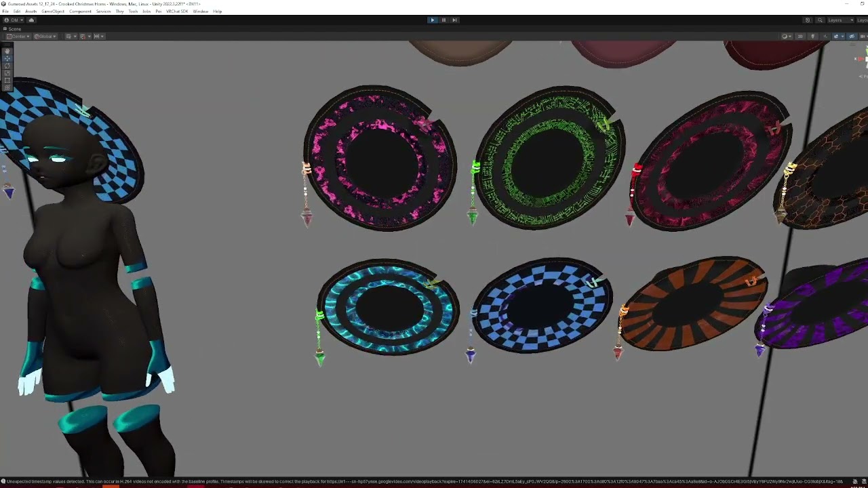Select the Move tool
The image size is (868, 488).
(x=7, y=58)
